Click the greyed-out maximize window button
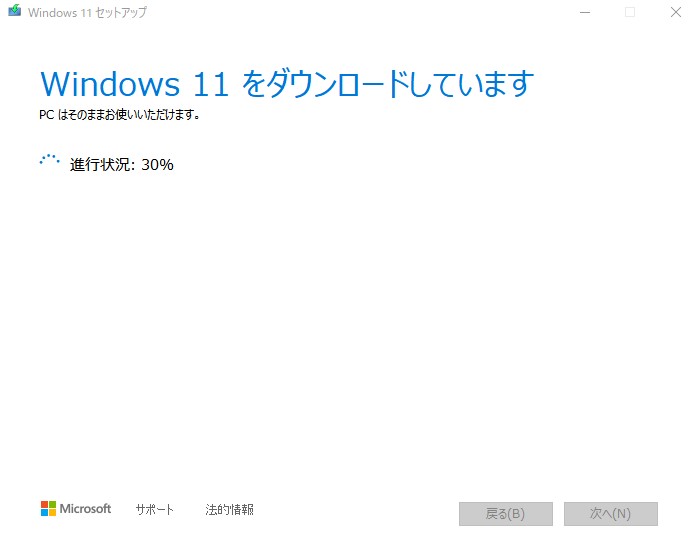Image resolution: width=692 pixels, height=549 pixels. (x=630, y=12)
